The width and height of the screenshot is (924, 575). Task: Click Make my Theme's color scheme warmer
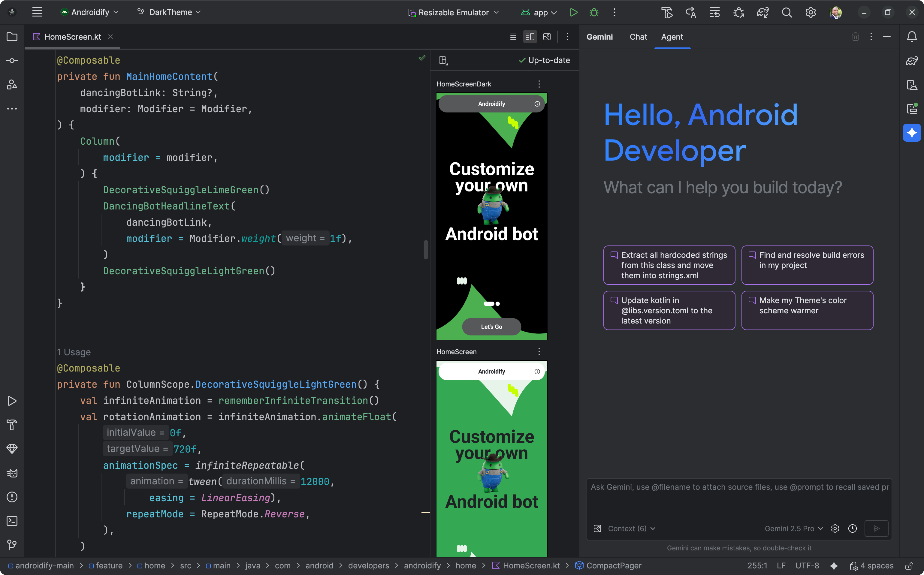[x=807, y=310]
